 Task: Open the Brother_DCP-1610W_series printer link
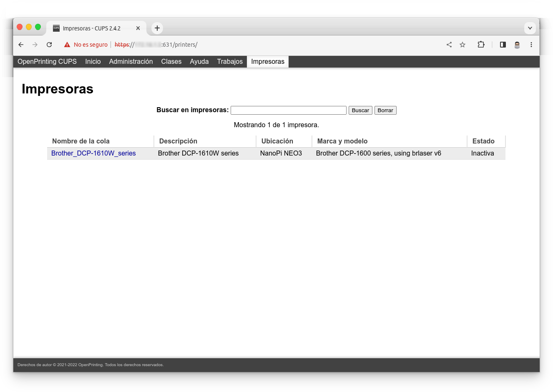(93, 153)
